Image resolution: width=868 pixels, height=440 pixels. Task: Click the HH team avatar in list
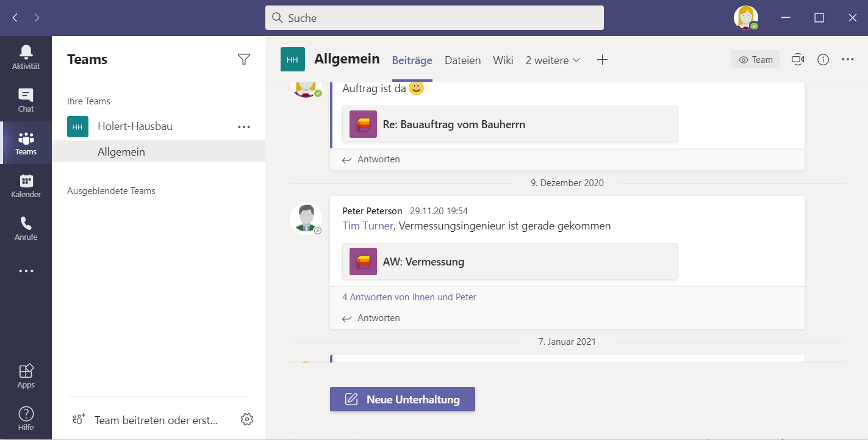click(77, 126)
